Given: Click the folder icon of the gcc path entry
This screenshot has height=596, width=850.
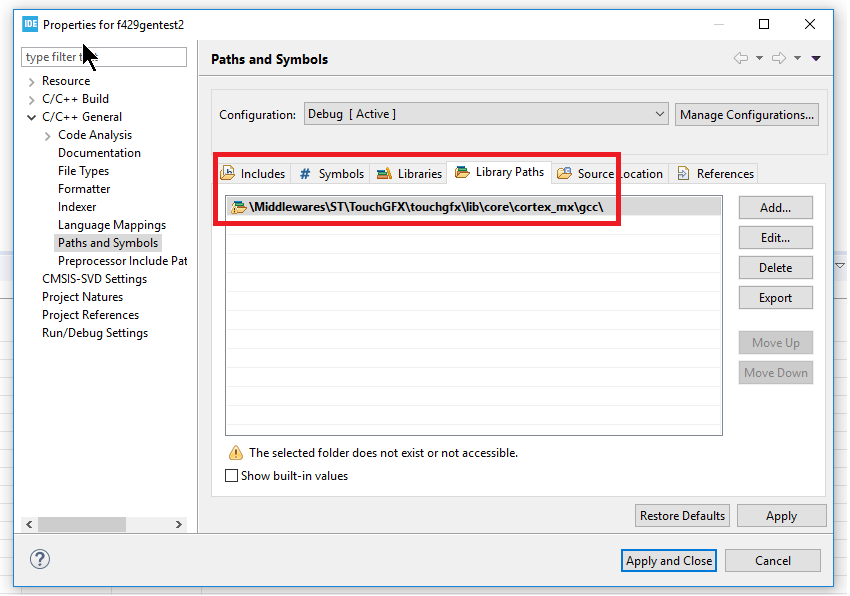Looking at the screenshot, I should click(239, 207).
